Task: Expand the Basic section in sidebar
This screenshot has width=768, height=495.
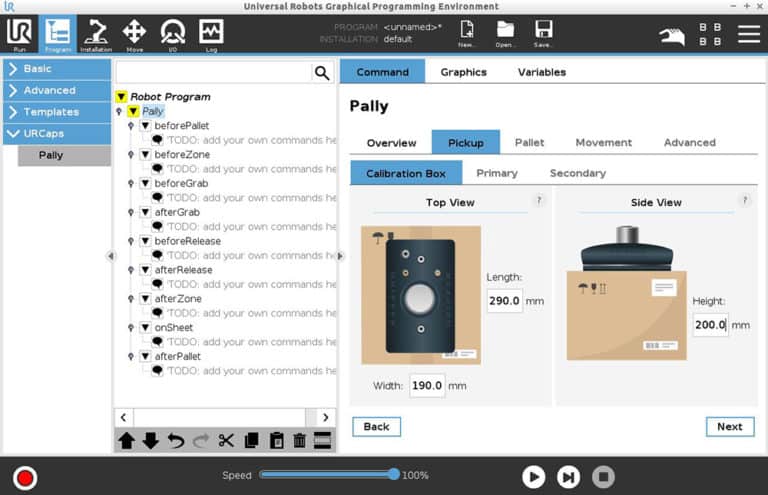Action: 56,69
